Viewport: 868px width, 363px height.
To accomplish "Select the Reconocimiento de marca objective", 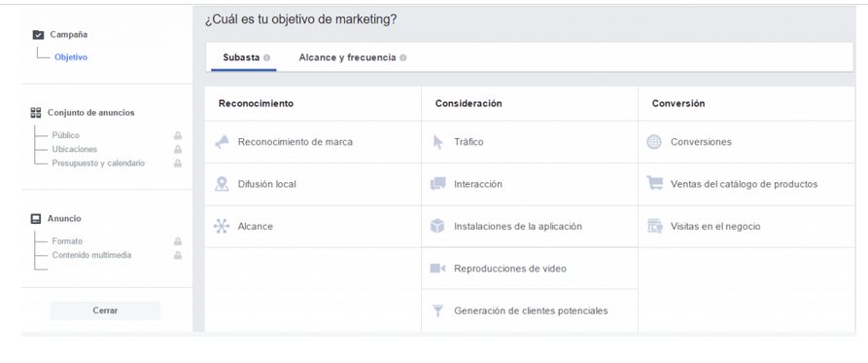I will tap(313, 142).
